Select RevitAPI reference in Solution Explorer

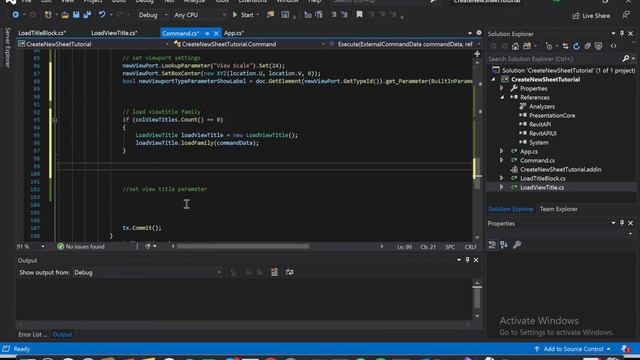click(x=540, y=124)
